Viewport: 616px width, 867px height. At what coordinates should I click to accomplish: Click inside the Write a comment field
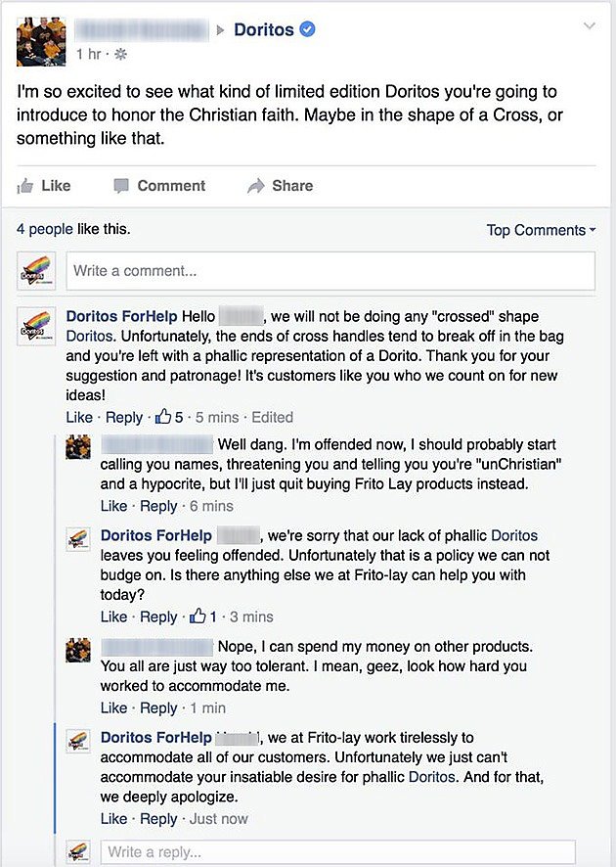pos(330,271)
